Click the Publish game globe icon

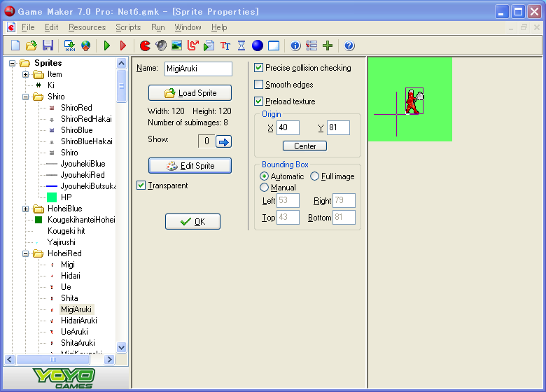(85, 45)
